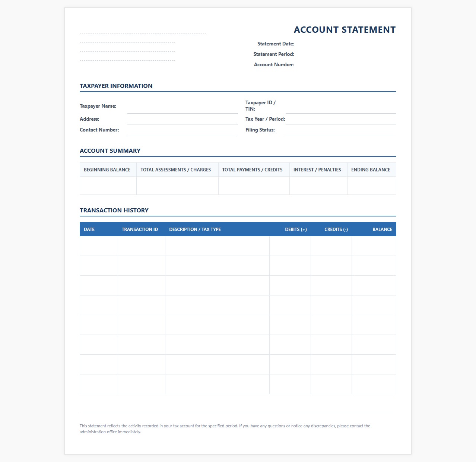Click the empty cell under BEGINNING BALANCE

pos(108,186)
